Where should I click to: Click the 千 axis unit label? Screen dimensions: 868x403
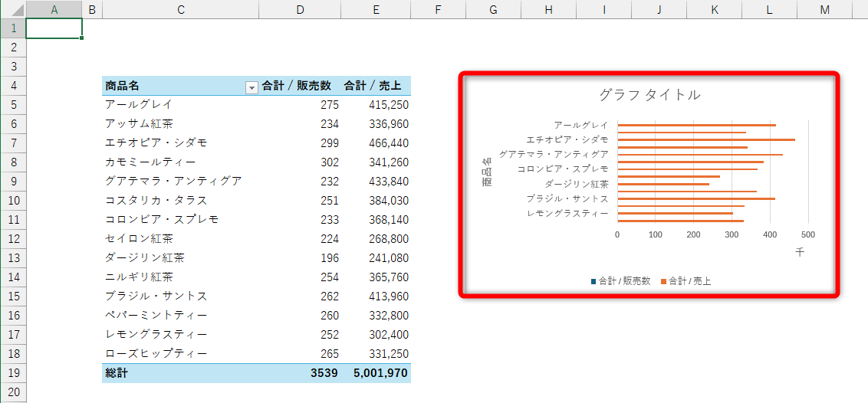pyautogui.click(x=800, y=252)
